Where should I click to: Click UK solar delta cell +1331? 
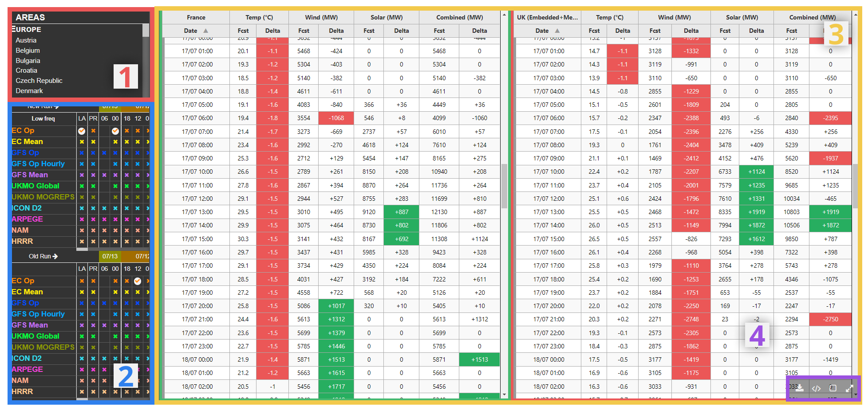(x=757, y=199)
